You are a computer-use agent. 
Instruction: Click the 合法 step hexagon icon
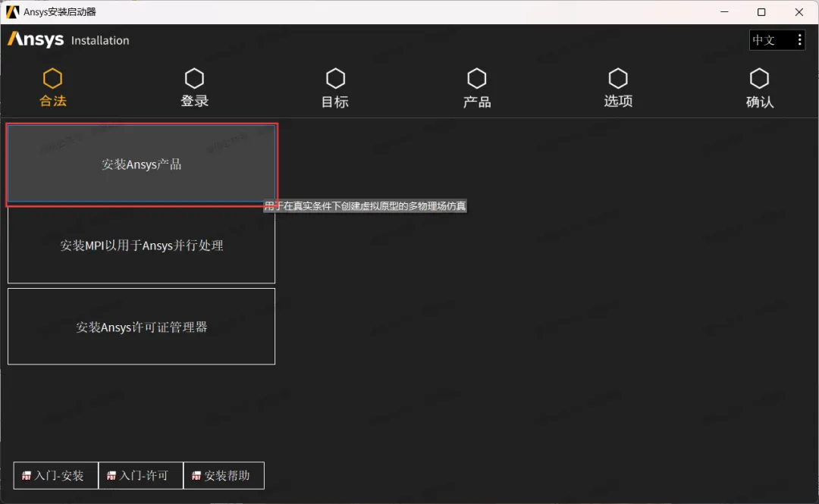coord(52,78)
